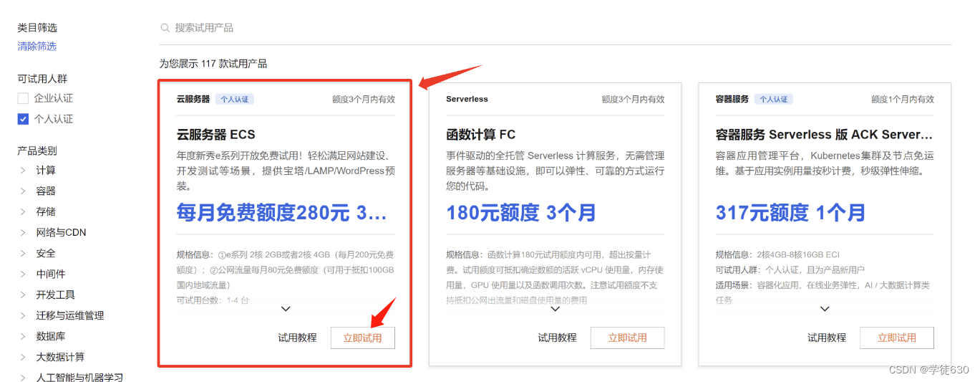Click the 可试用人群 heading
980x382 pixels.
(x=42, y=79)
